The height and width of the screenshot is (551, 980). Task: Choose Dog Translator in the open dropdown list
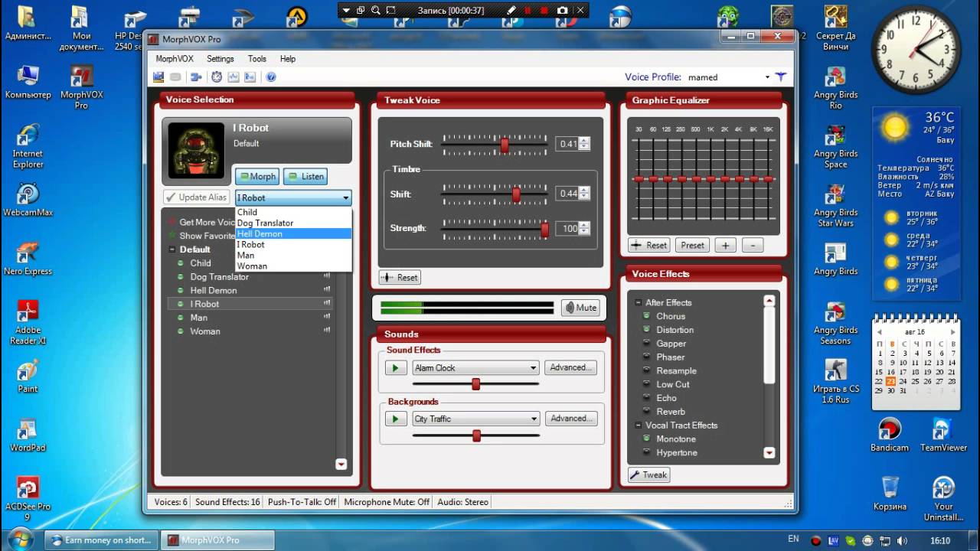pos(293,223)
